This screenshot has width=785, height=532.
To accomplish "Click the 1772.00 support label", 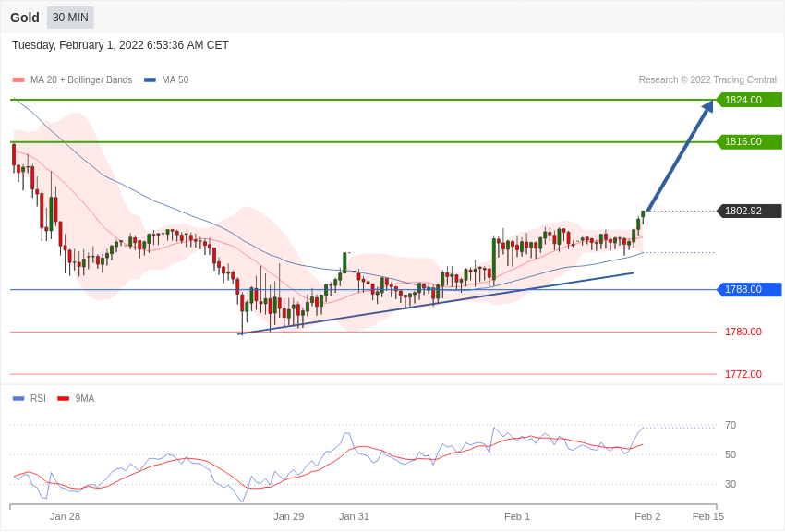I will coord(743,374).
